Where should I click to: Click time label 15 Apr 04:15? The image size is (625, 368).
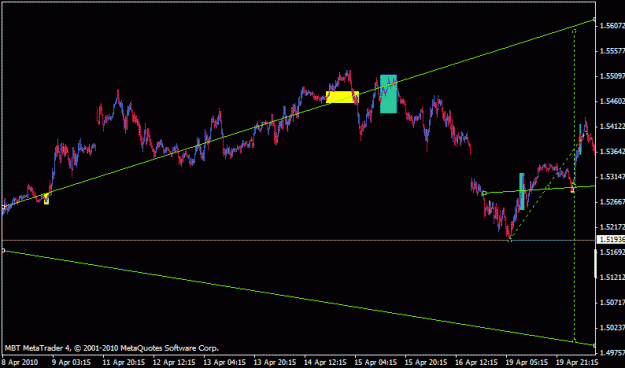pos(376,362)
